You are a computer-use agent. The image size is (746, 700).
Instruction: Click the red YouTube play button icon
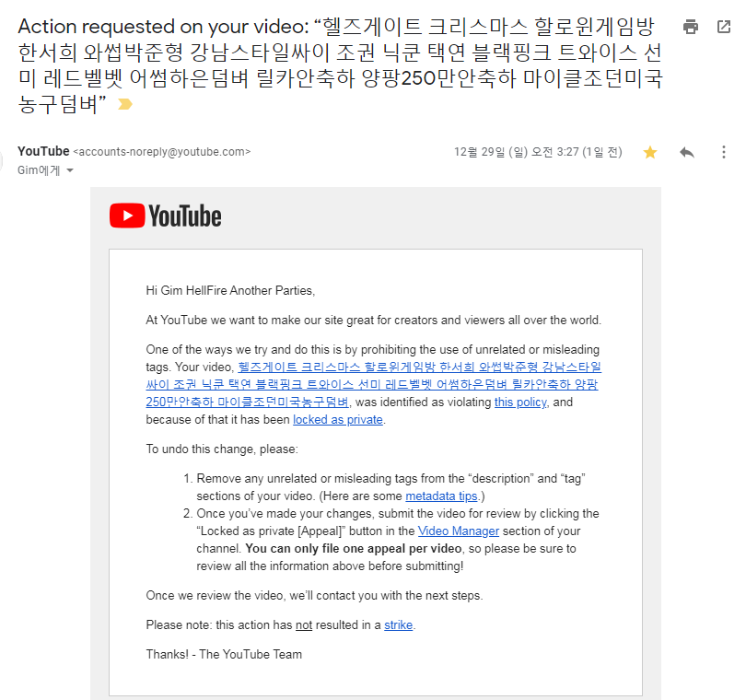127,216
